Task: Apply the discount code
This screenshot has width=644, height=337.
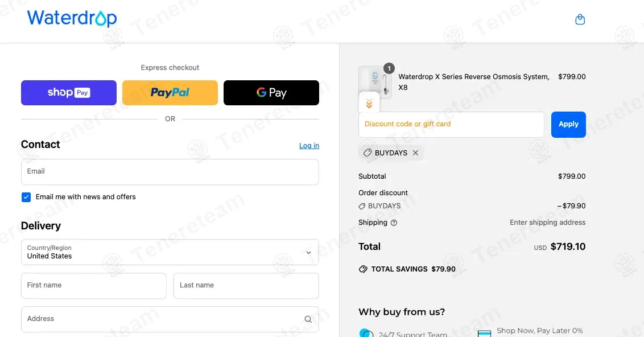Action: tap(568, 125)
